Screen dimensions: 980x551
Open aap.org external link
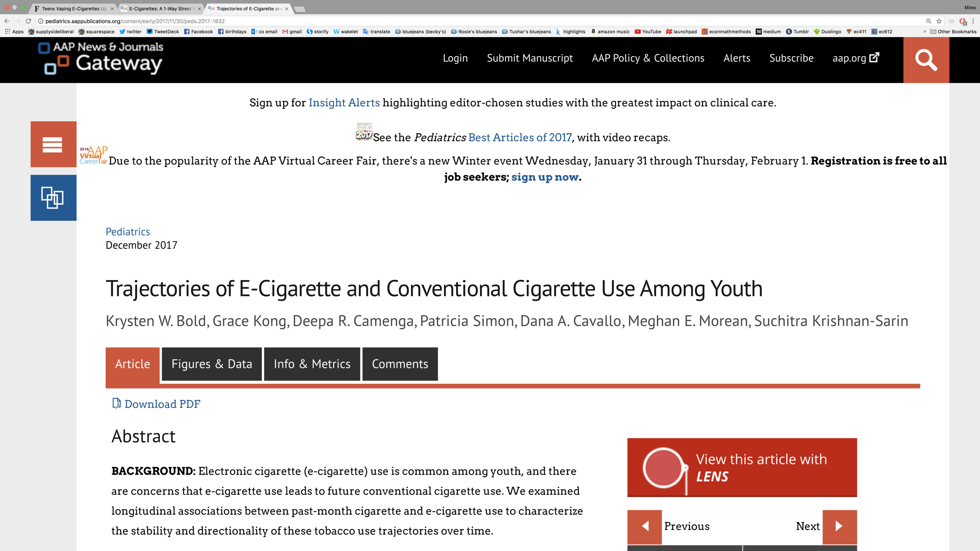856,58
